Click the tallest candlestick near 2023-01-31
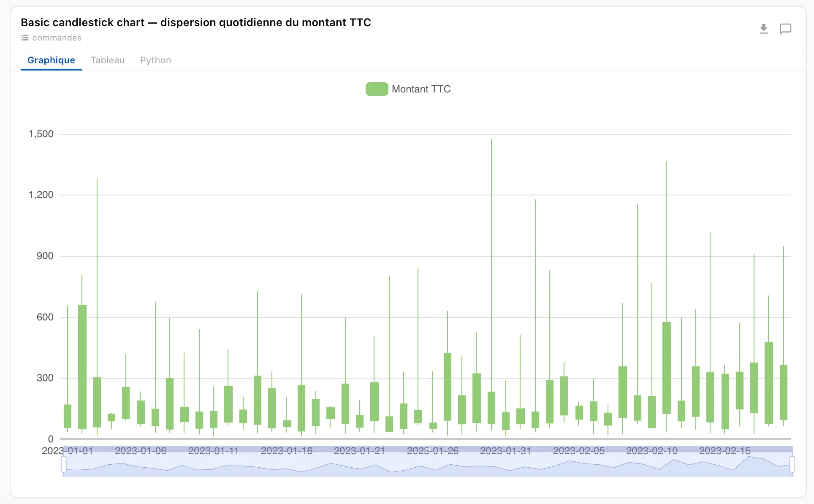The image size is (814, 504). 491,408
